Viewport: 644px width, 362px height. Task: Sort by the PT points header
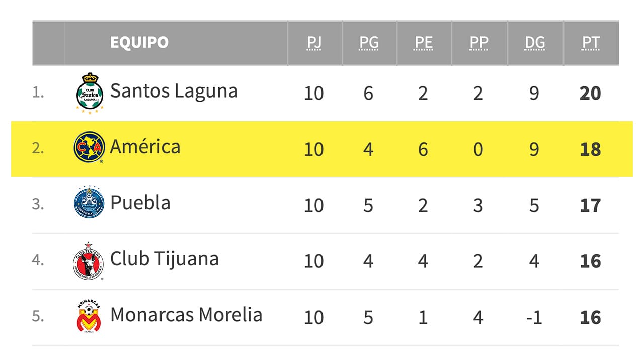(590, 43)
